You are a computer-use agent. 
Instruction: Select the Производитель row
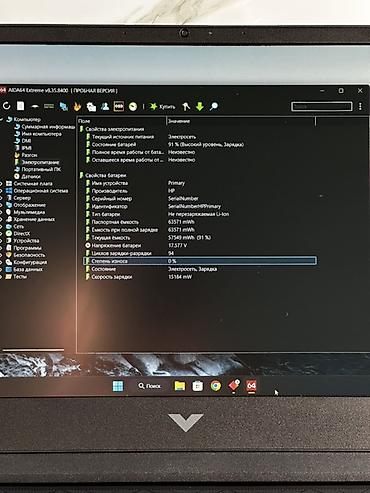[x=200, y=191]
